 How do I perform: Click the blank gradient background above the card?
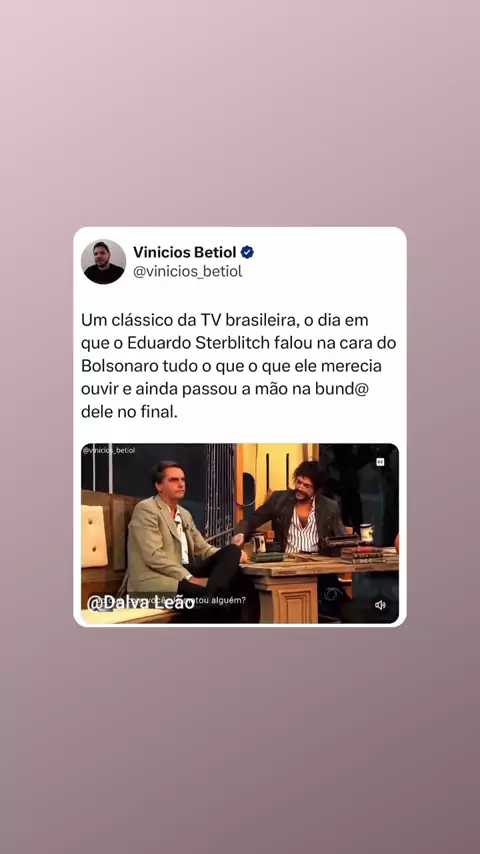tap(240, 109)
